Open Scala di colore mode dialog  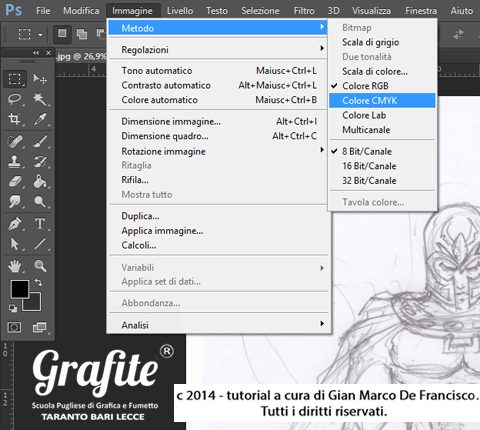[382, 71]
